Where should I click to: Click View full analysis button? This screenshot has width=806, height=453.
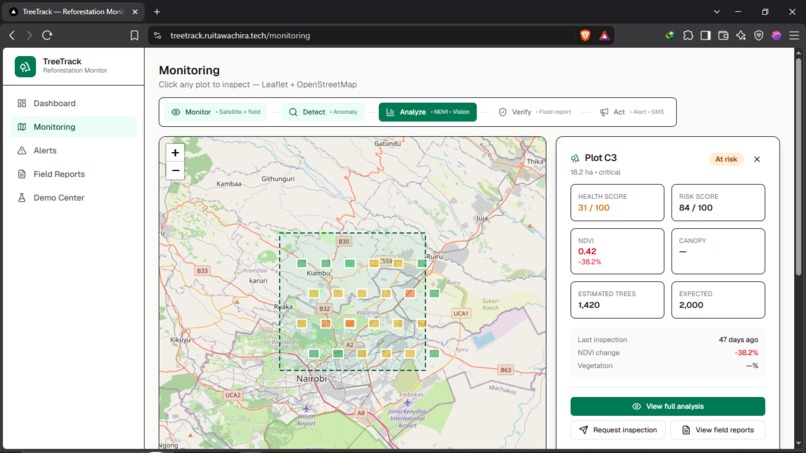point(668,406)
